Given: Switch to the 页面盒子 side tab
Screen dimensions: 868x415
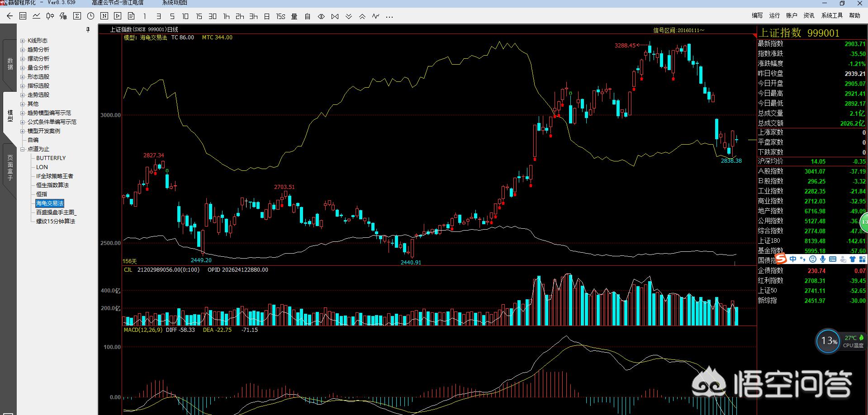Looking at the screenshot, I should point(10,168).
